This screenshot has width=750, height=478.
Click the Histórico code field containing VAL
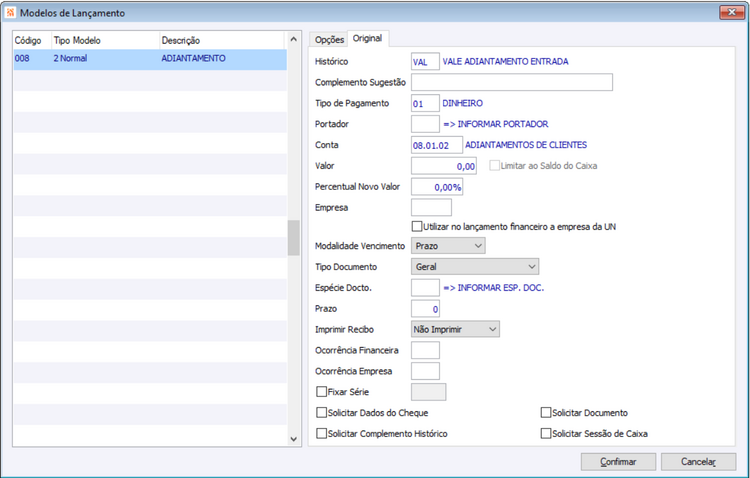click(x=425, y=62)
